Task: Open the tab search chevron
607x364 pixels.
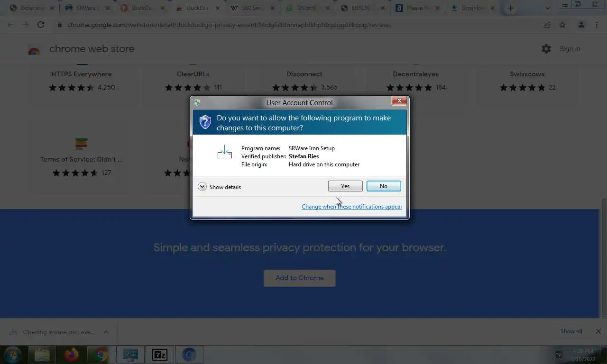Action: [x=548, y=8]
